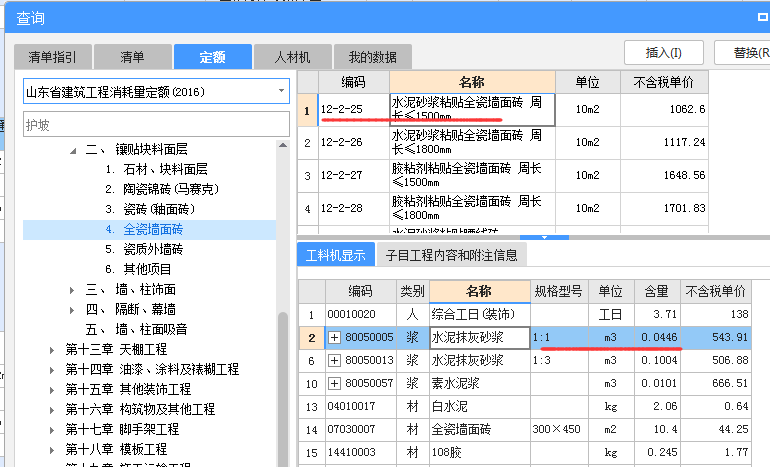Click the 类别 column header
Viewport: 770px width, 467px height.
tap(412, 291)
